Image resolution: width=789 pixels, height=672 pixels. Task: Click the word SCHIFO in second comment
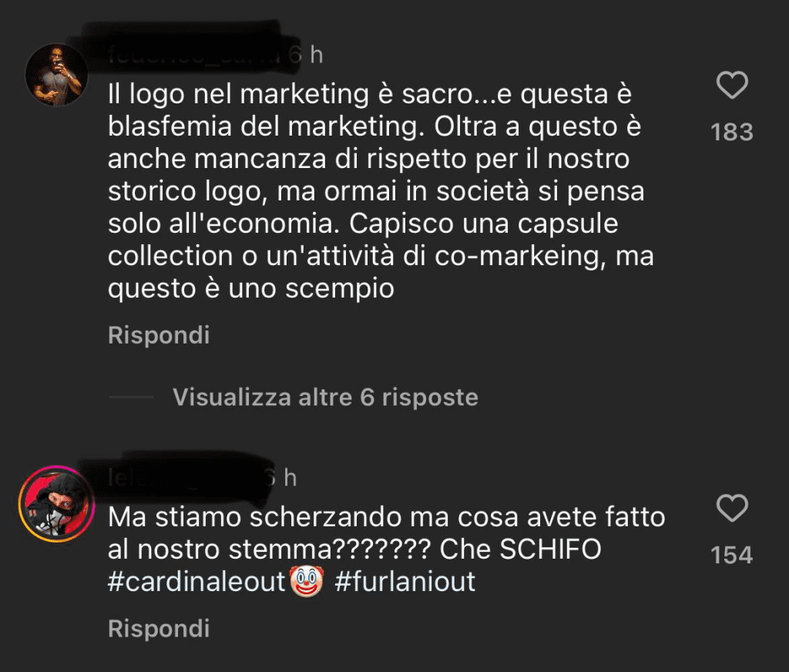click(x=550, y=549)
